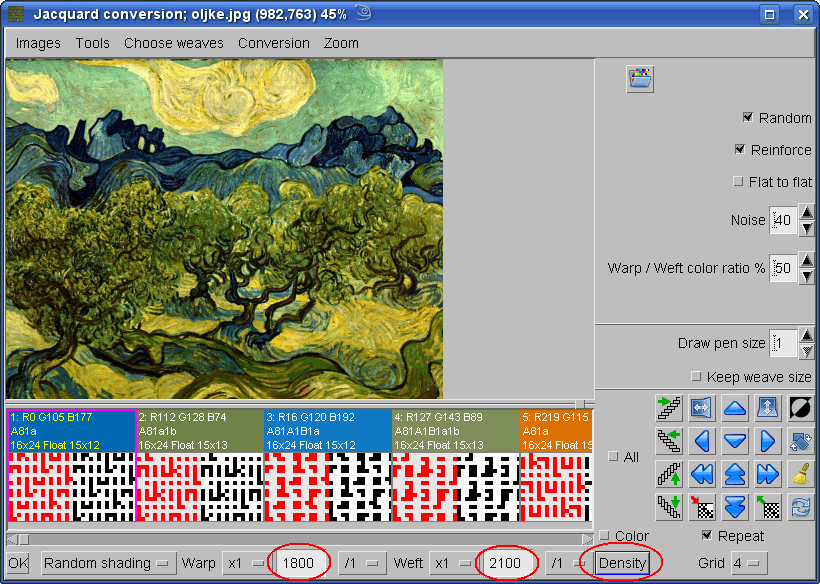The height and width of the screenshot is (584, 820).
Task: Click the double right arrow icon
Action: (x=767, y=473)
